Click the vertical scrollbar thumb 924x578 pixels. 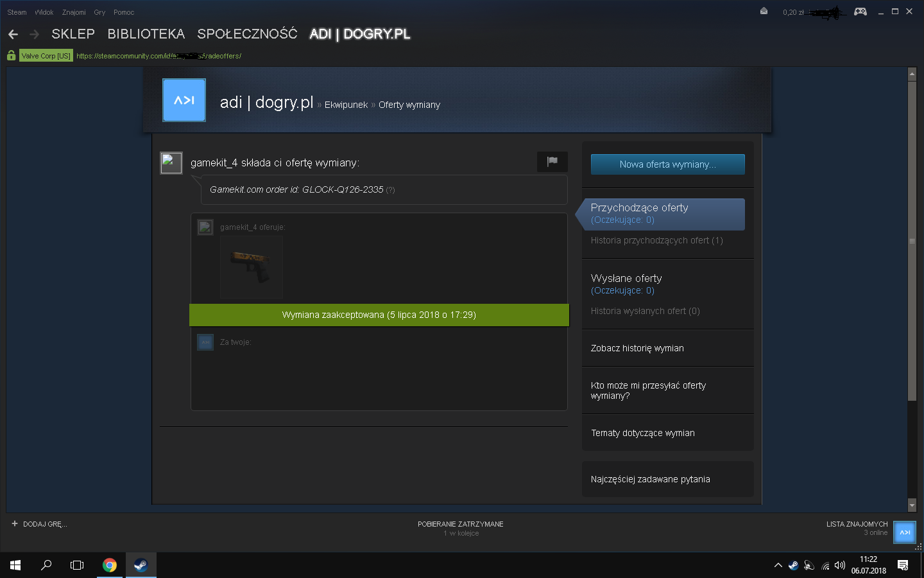912,241
